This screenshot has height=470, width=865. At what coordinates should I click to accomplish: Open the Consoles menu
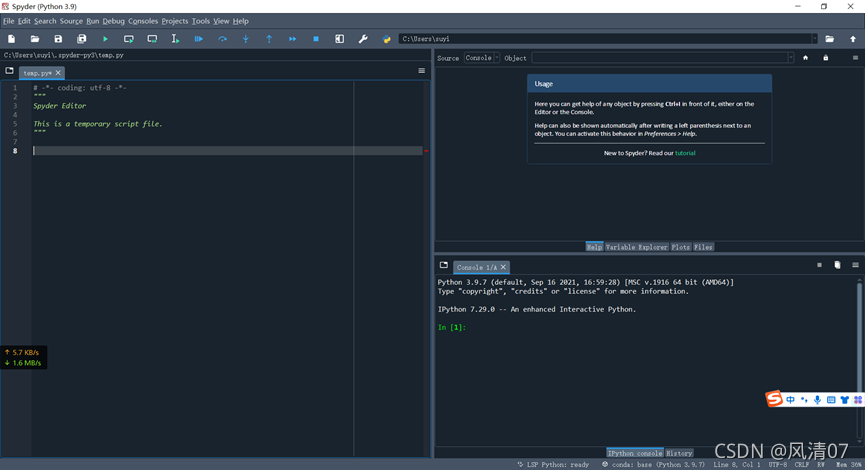(143, 21)
